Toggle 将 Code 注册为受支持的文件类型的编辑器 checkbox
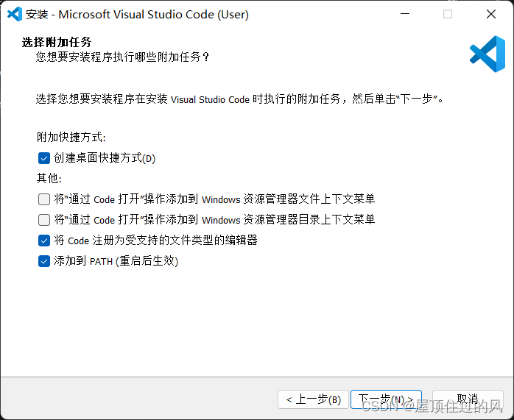The width and height of the screenshot is (514, 420). pyautogui.click(x=44, y=241)
